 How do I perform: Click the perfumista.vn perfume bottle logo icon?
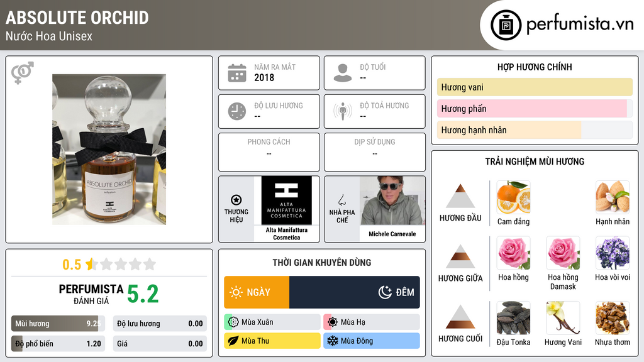tap(506, 25)
